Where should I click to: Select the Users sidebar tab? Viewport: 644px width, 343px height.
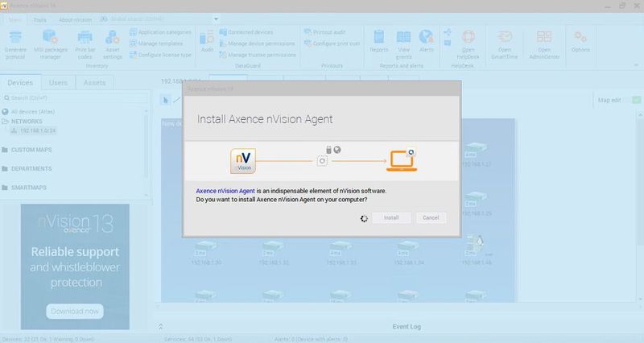58,83
